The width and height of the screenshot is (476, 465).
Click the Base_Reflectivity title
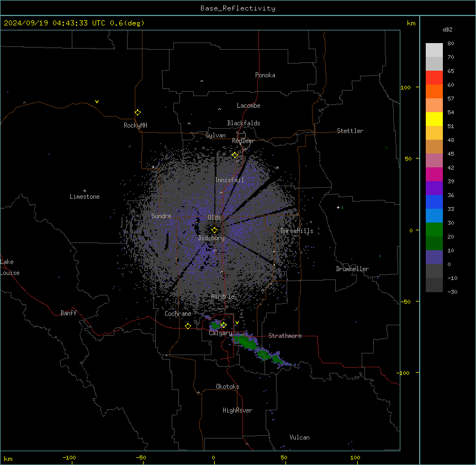click(238, 8)
